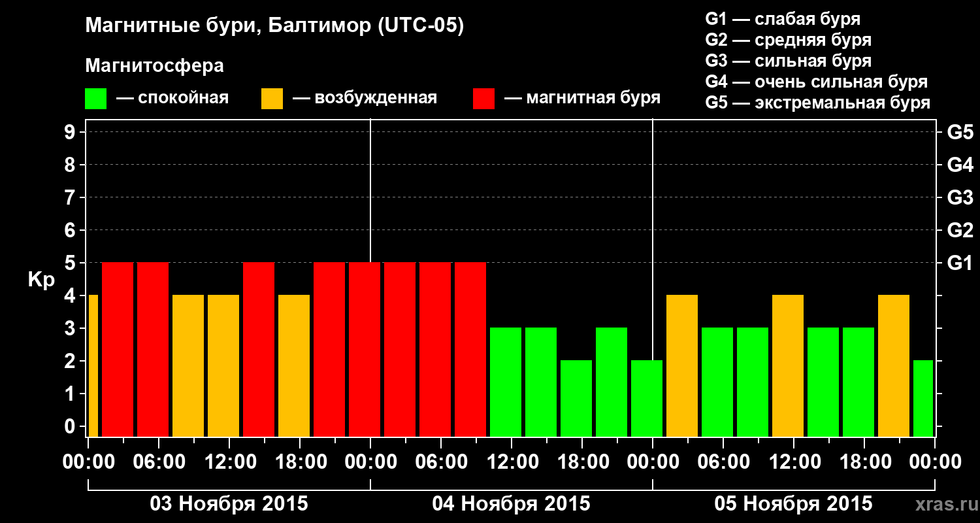Click the red Kp 5 bar spanning midnight into 04 Ноября
The width and height of the screenshot is (980, 523).
[365, 349]
